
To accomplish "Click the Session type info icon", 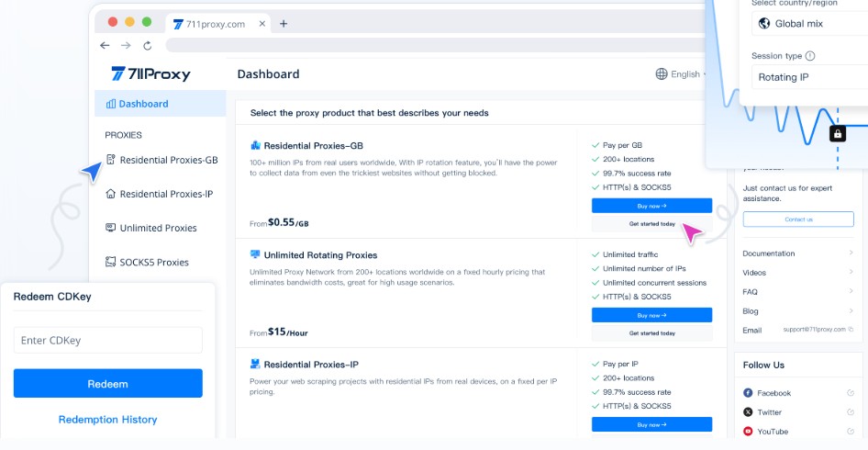I will (810, 56).
